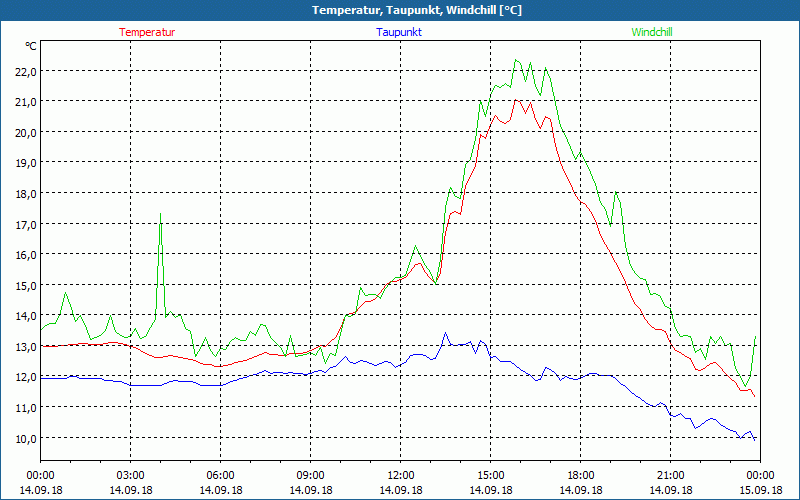This screenshot has height=500, width=800.
Task: Click the 10,0 y-axis value
Action: click(27, 438)
